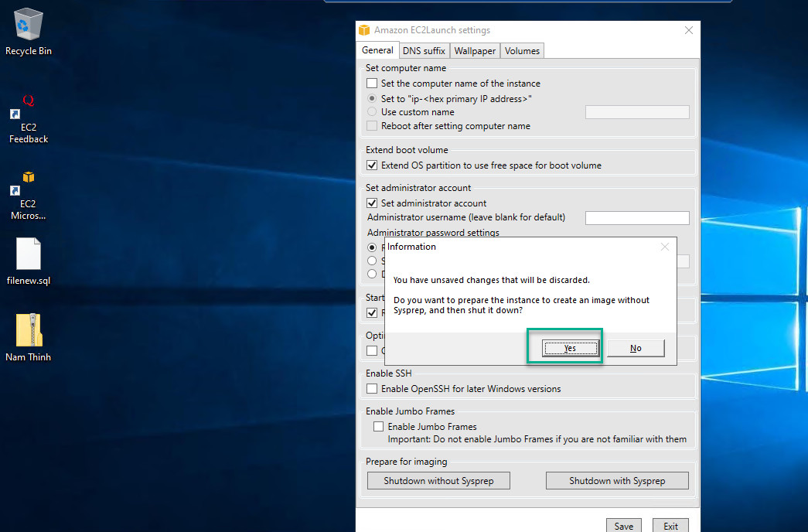Click the Jumbo Frames Important warning text
The image size is (808, 532).
[x=537, y=439]
